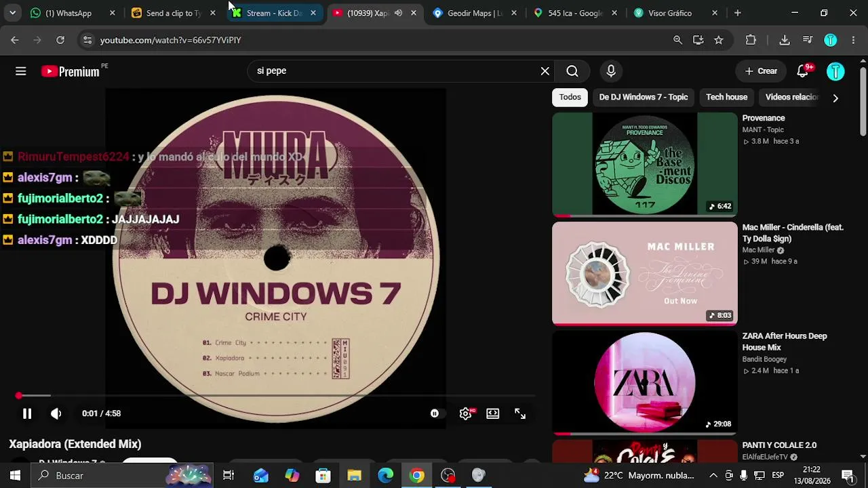Visit the Bandit Boogey channel link

tap(764, 359)
